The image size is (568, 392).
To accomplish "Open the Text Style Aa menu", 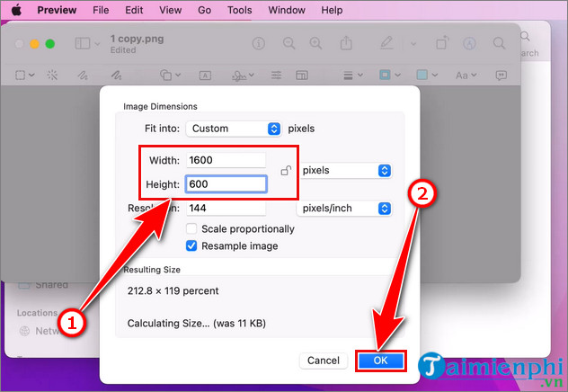I will click(466, 76).
